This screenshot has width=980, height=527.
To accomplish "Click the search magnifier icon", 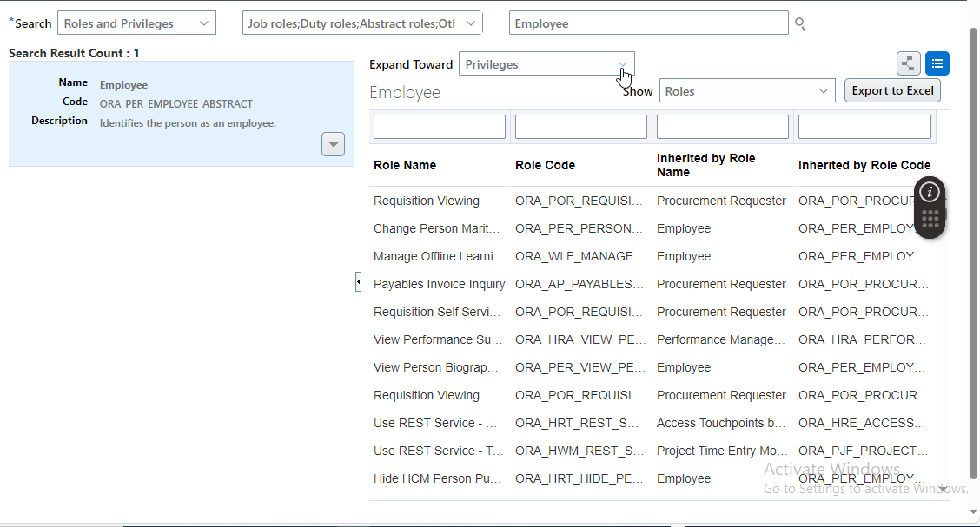I will click(x=799, y=25).
